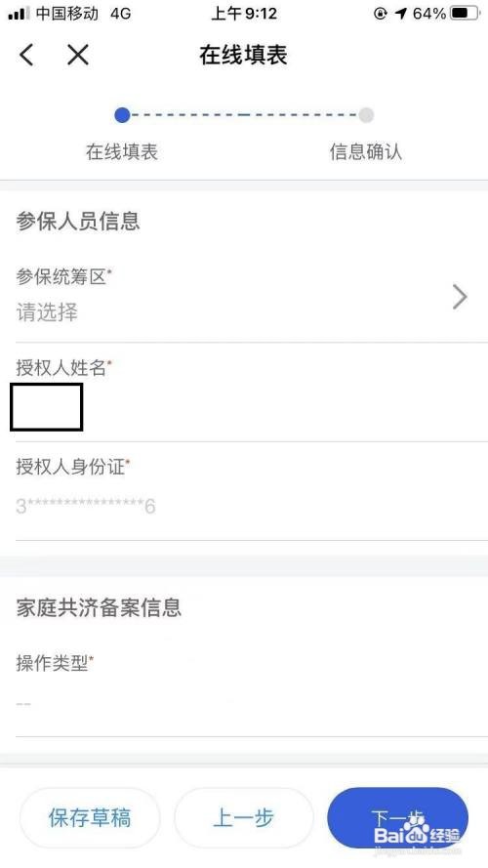Viewport: 488px width, 868px height.
Task: Expand the 参保统筹区 chevron arrow
Action: (x=460, y=297)
